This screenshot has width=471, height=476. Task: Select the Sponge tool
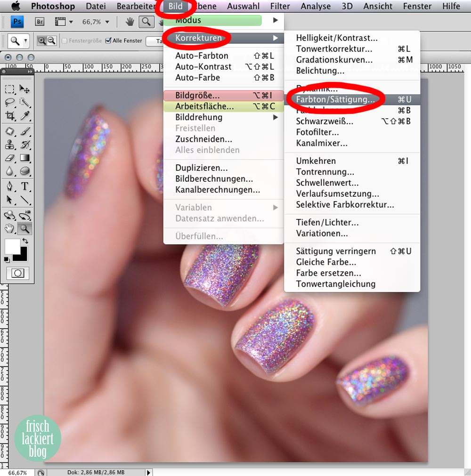click(24, 171)
